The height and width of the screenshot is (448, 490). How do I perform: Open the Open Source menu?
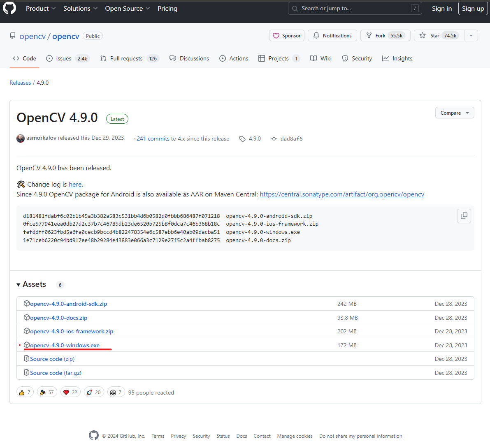pyautogui.click(x=127, y=9)
